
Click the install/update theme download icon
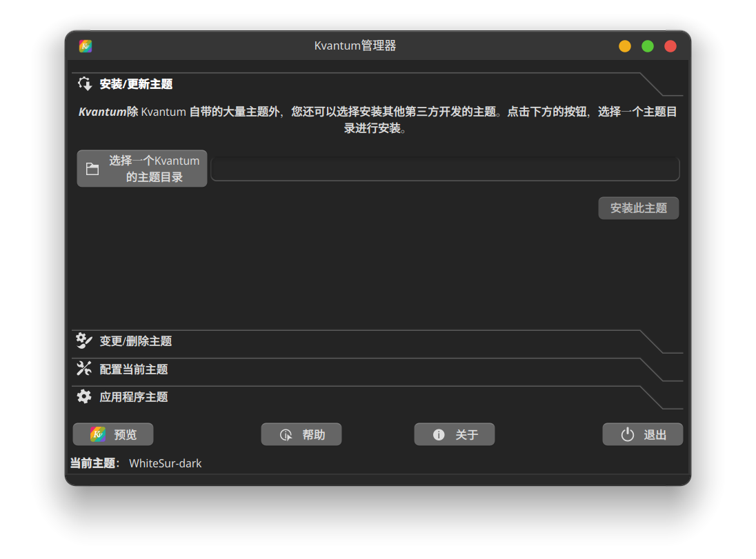85,84
